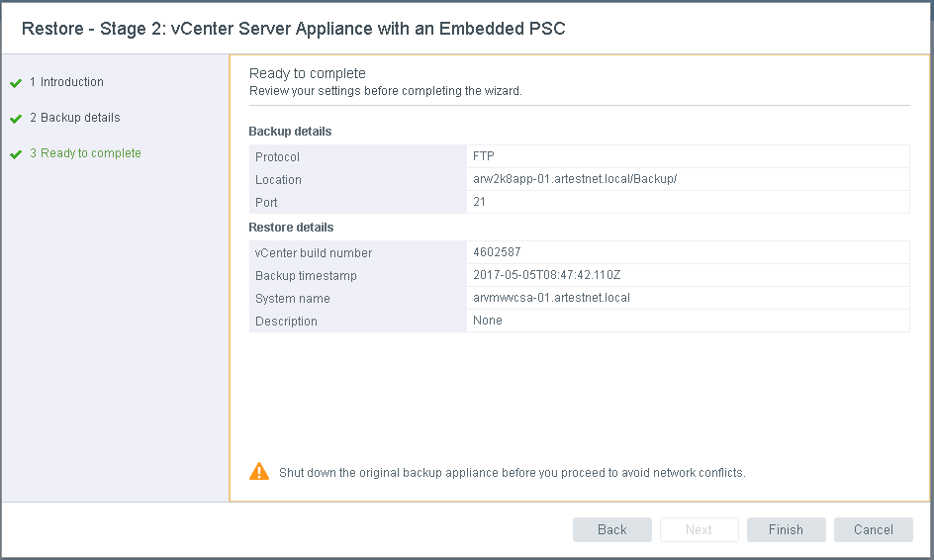Select the build number 4602587
Image resolution: width=934 pixels, height=560 pixels.
point(497,252)
